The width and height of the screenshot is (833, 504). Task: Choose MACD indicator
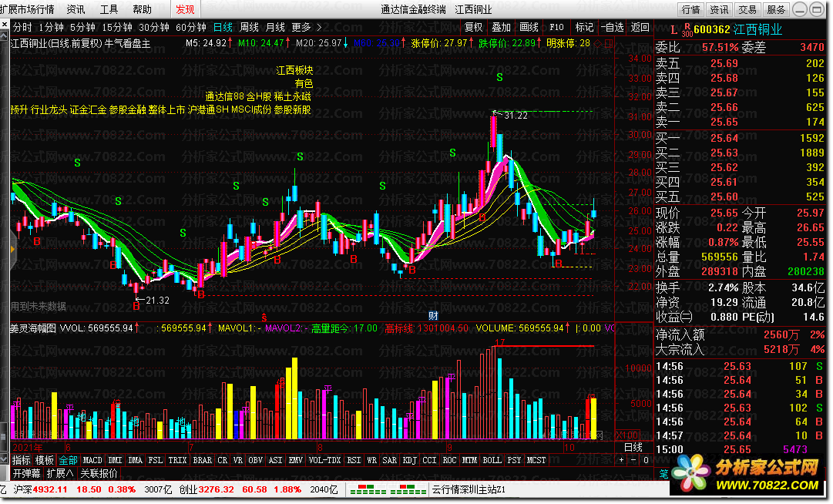[x=92, y=460]
